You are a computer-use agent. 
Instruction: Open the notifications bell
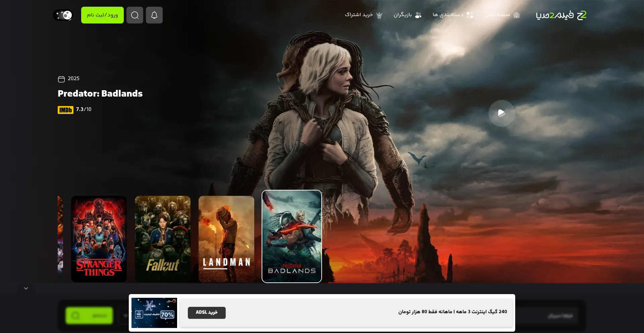(x=154, y=15)
